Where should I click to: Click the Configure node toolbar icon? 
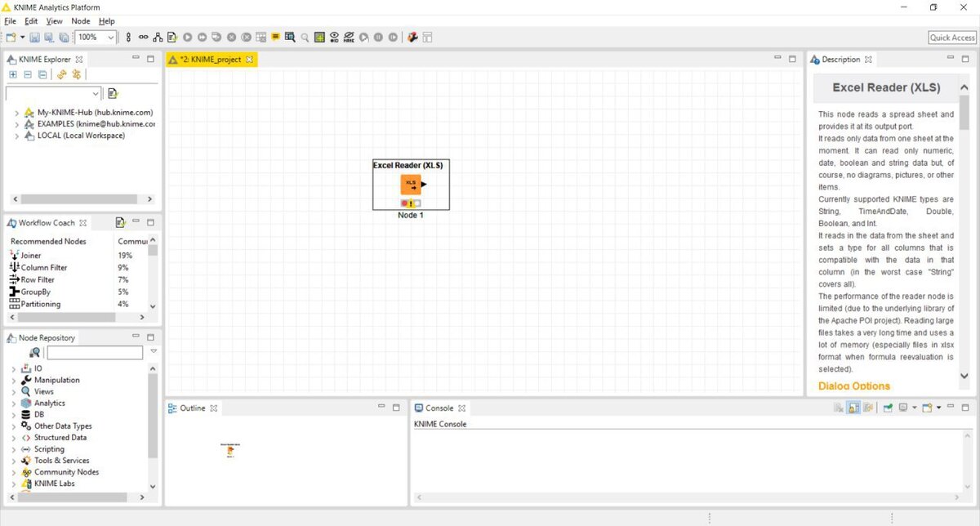coord(172,37)
